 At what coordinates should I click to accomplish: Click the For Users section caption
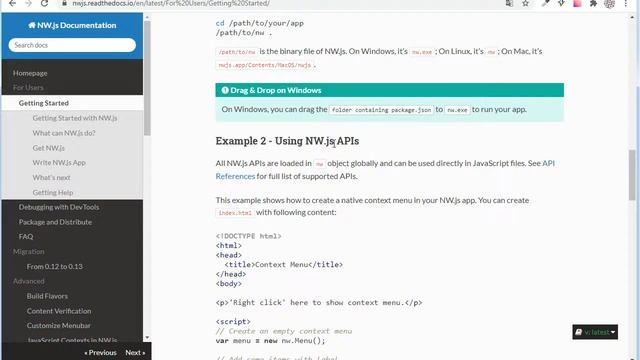pos(28,87)
